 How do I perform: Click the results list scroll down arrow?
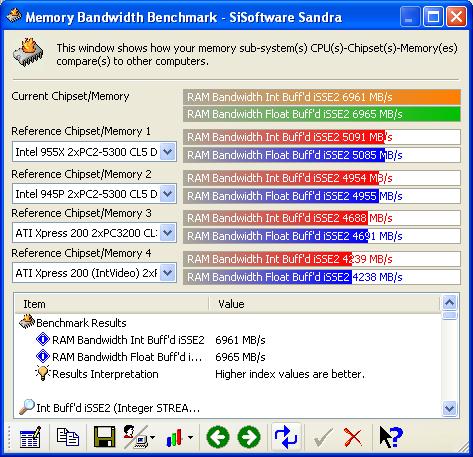(x=450, y=408)
